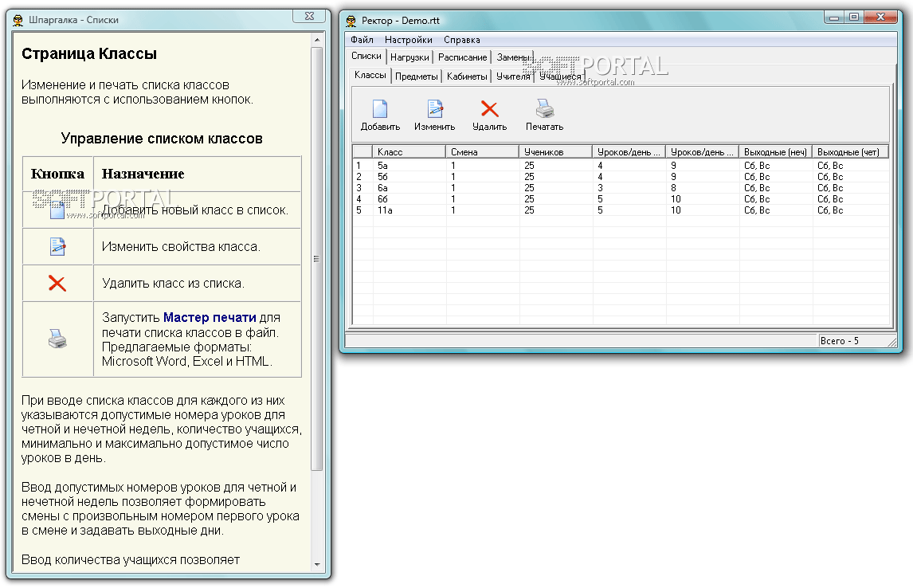Open the Файл menu
Screen dimensions: 913x588
tap(362, 40)
